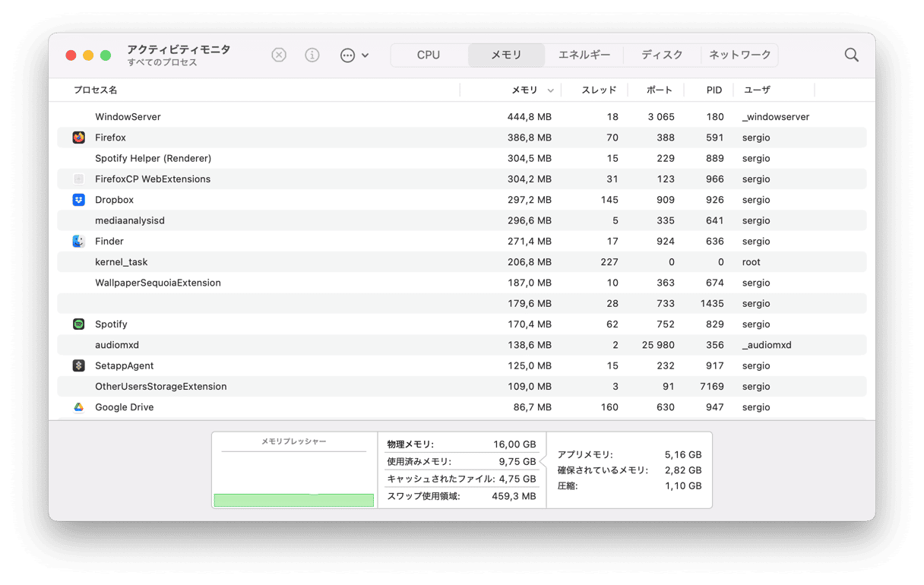The image size is (924, 585).
Task: Select the Finder icon row
Action: (x=79, y=241)
